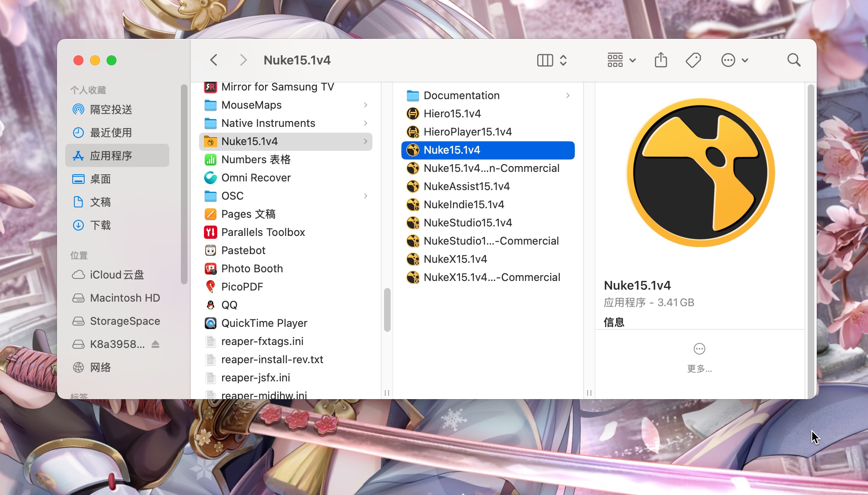
Task: Expand the Documentation folder chevron
Action: pyautogui.click(x=568, y=95)
